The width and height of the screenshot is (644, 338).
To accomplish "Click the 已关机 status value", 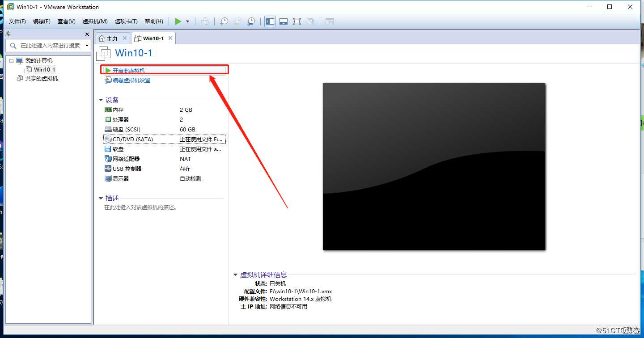I will click(278, 284).
